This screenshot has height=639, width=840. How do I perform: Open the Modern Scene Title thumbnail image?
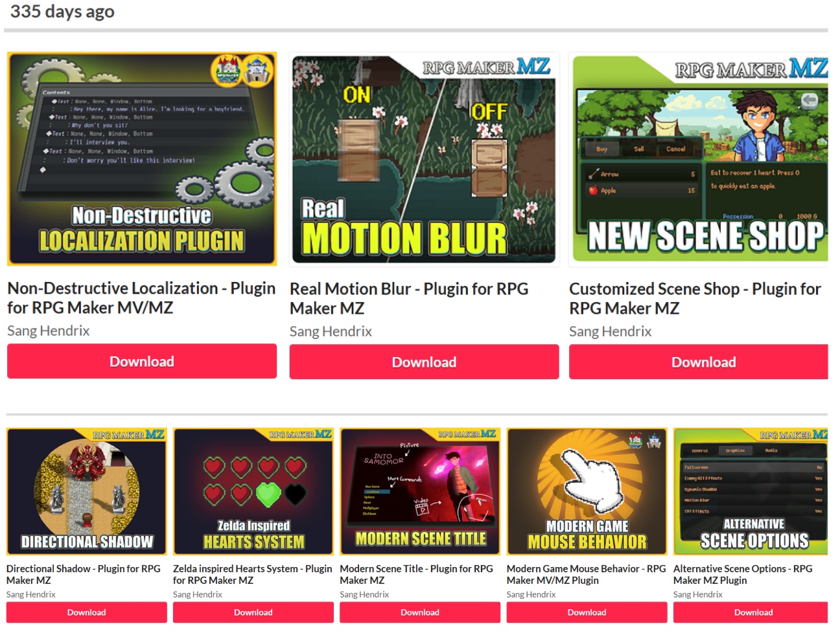[420, 491]
